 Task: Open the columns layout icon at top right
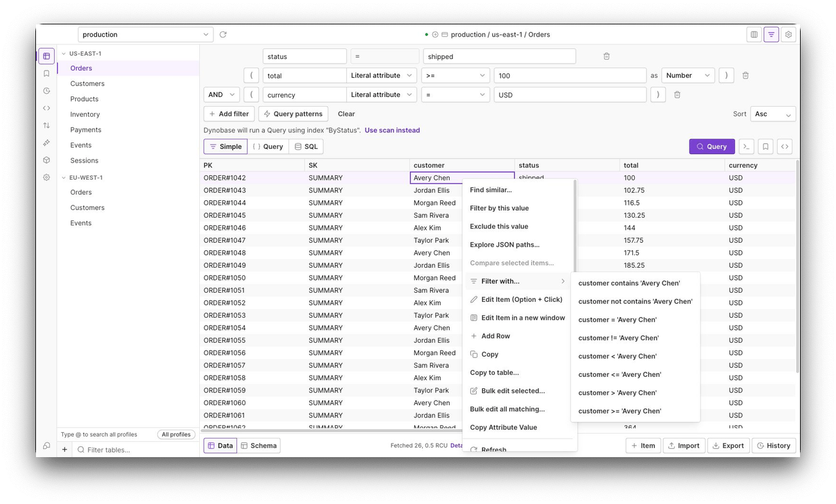click(x=754, y=35)
